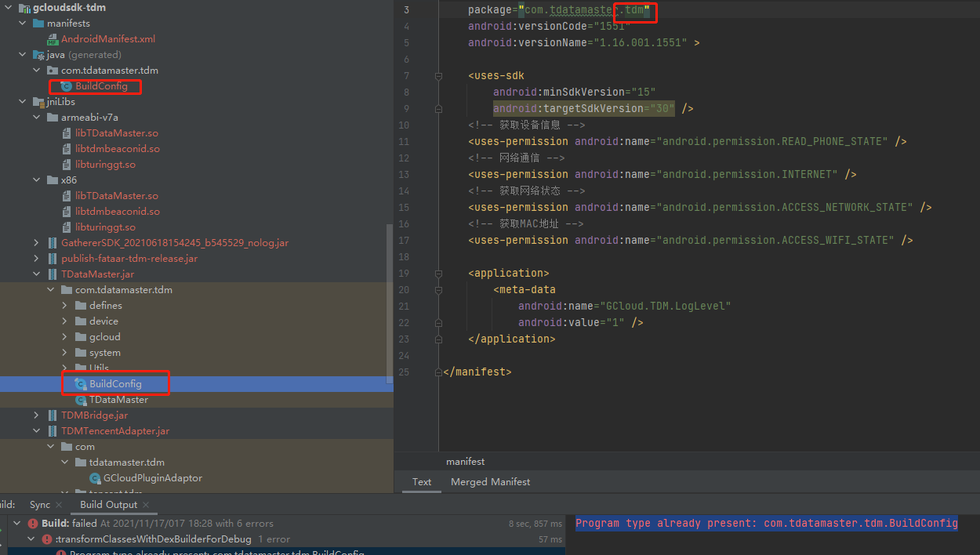
Task: Close the Build Output tab
Action: [x=146, y=506]
